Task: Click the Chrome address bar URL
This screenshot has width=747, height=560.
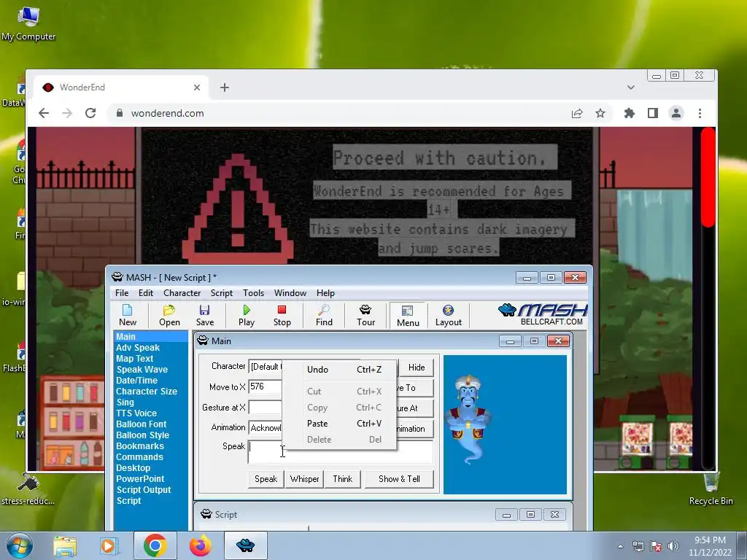Action: coord(167,113)
